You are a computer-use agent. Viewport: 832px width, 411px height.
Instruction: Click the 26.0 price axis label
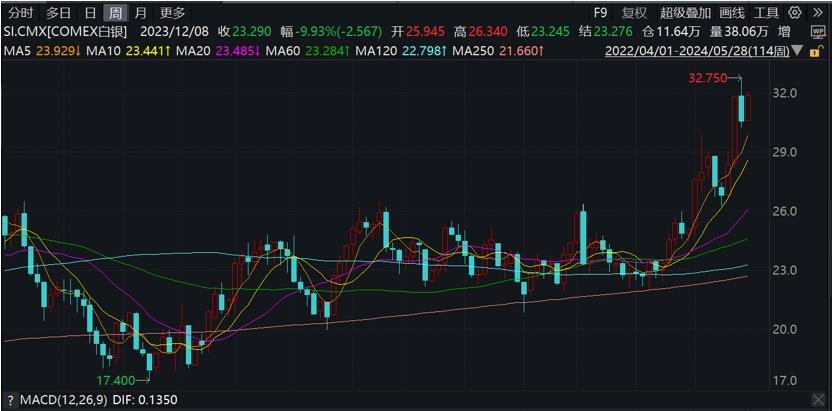click(786, 211)
